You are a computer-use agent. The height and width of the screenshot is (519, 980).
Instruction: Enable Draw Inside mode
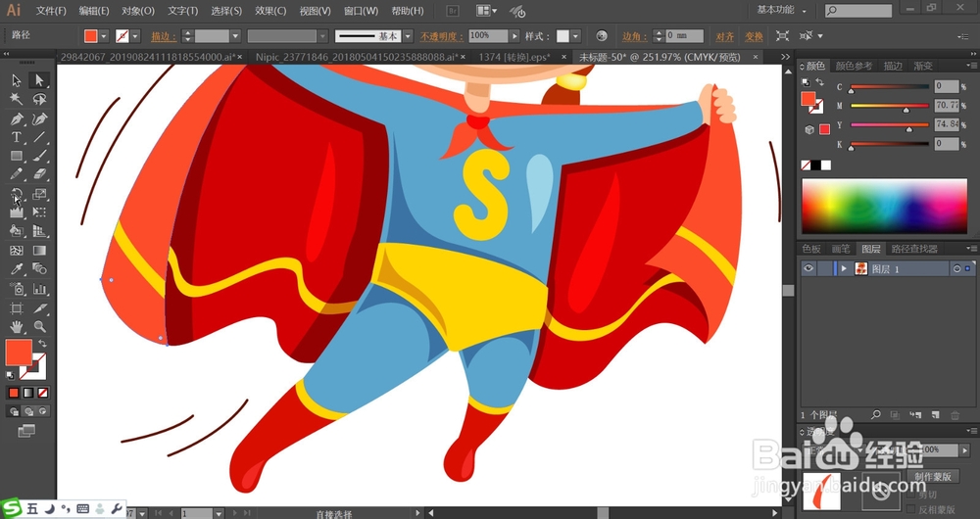[x=42, y=411]
